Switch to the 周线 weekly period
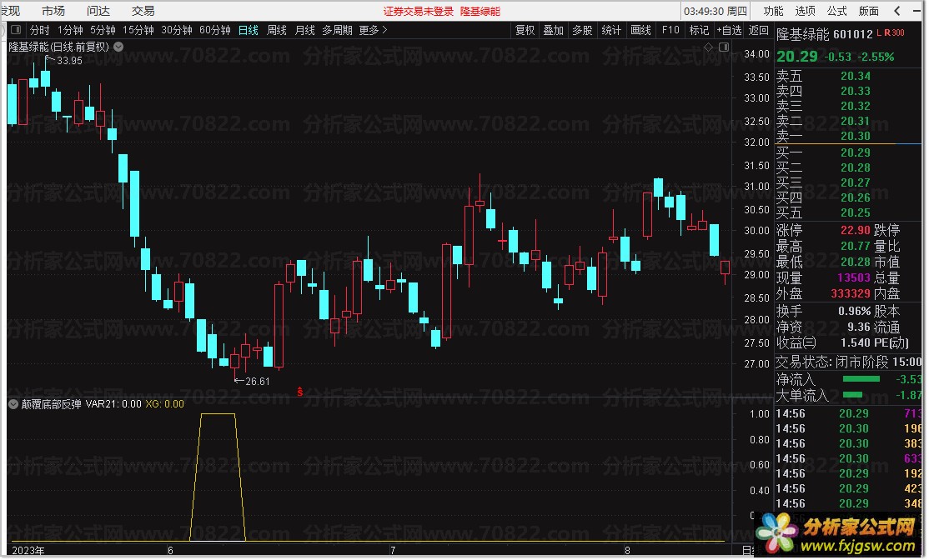 tap(277, 30)
